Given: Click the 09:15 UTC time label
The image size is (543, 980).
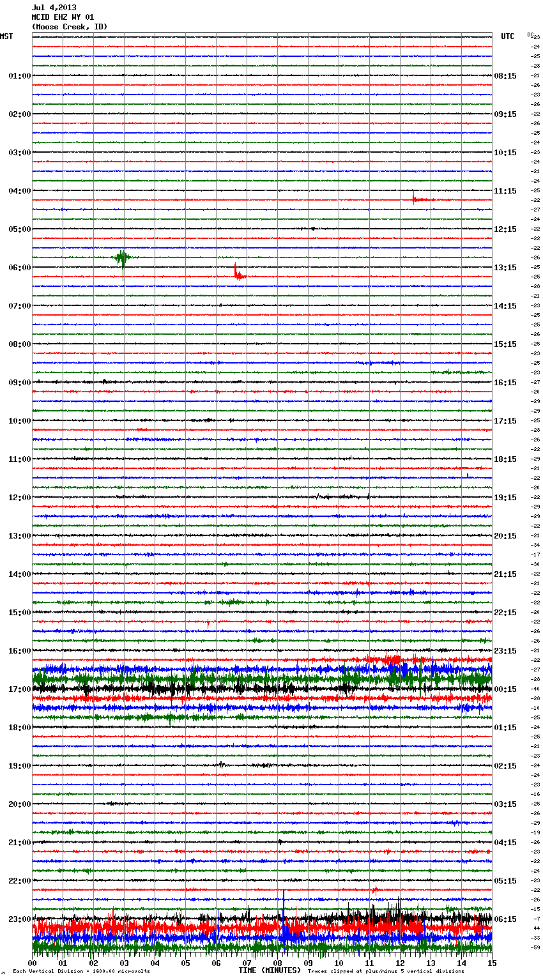Looking at the screenshot, I should point(505,114).
